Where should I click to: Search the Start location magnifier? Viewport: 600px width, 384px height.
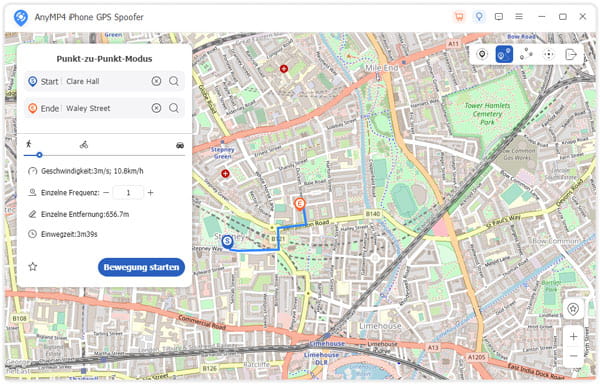coord(174,81)
